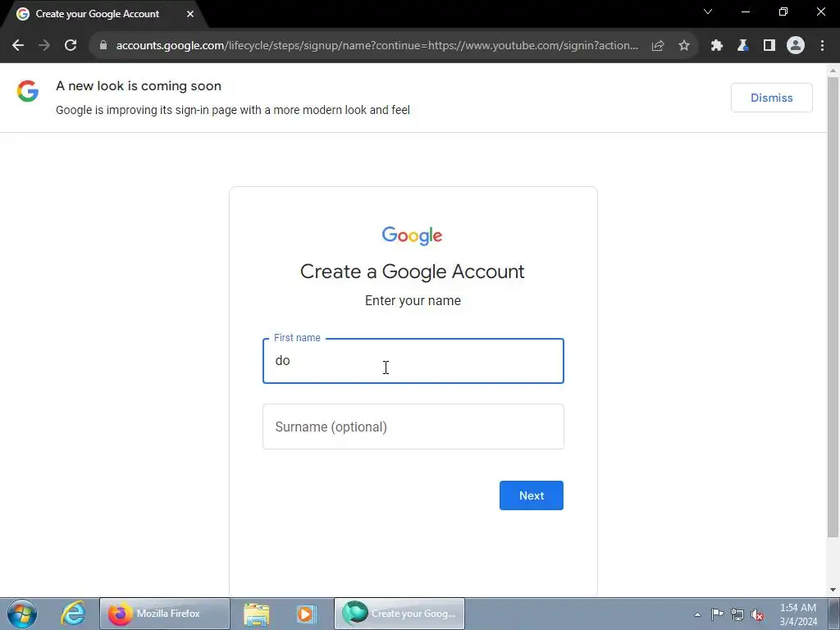Open the tab search chevron

point(708,11)
